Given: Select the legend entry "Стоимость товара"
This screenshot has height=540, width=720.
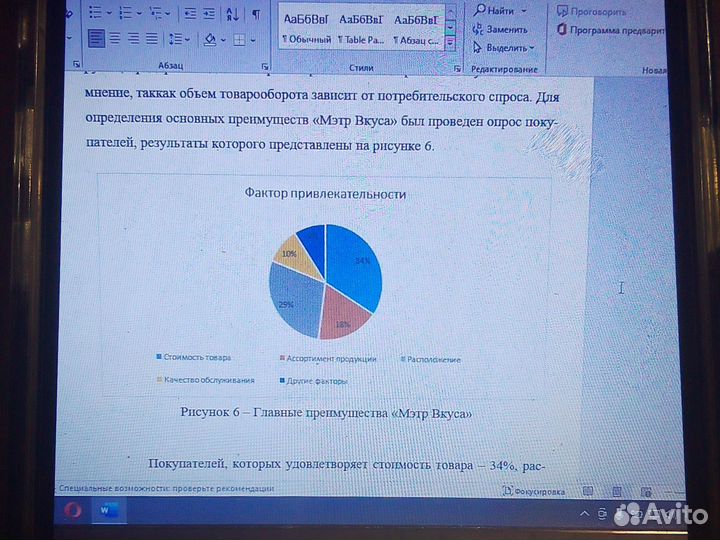Looking at the screenshot, I should coord(193,357).
